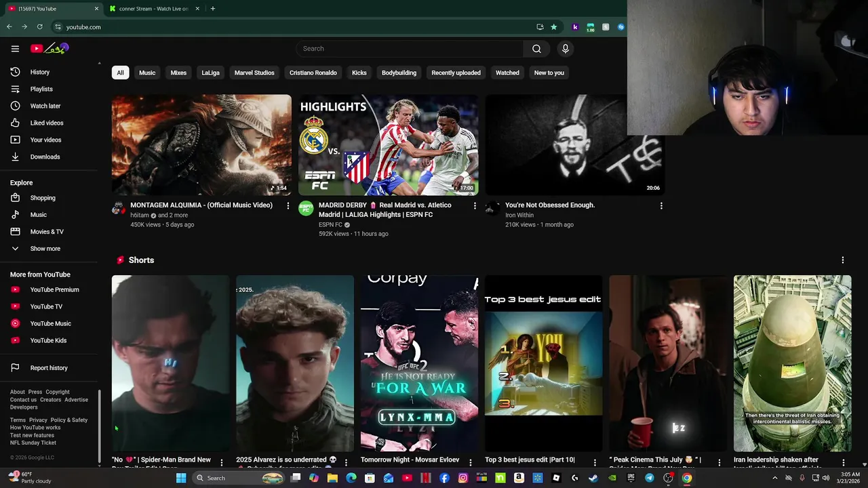Open Windows Start menu

181,478
